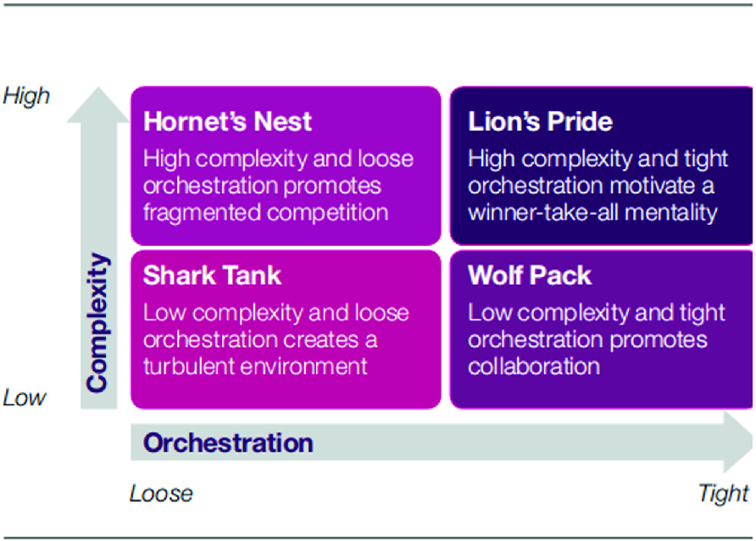Image resolution: width=756 pixels, height=541 pixels.
Task: Click the Hornet's Nest purple quadrant box
Action: (x=286, y=166)
